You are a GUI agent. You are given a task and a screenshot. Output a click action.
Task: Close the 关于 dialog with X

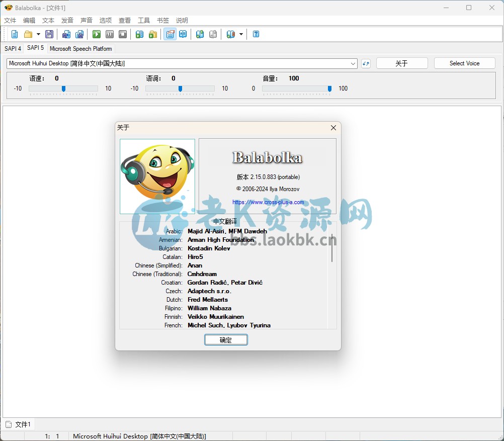[333, 128]
